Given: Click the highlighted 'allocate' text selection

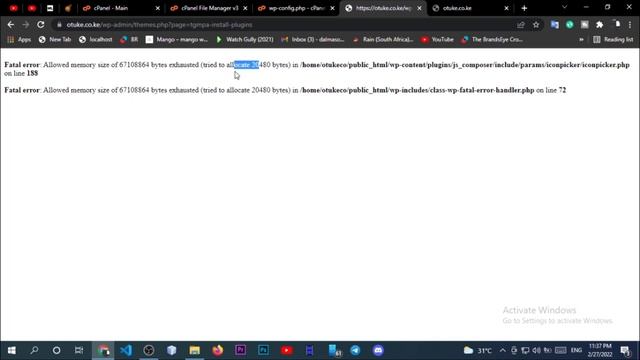Looking at the screenshot, I should [247, 65].
